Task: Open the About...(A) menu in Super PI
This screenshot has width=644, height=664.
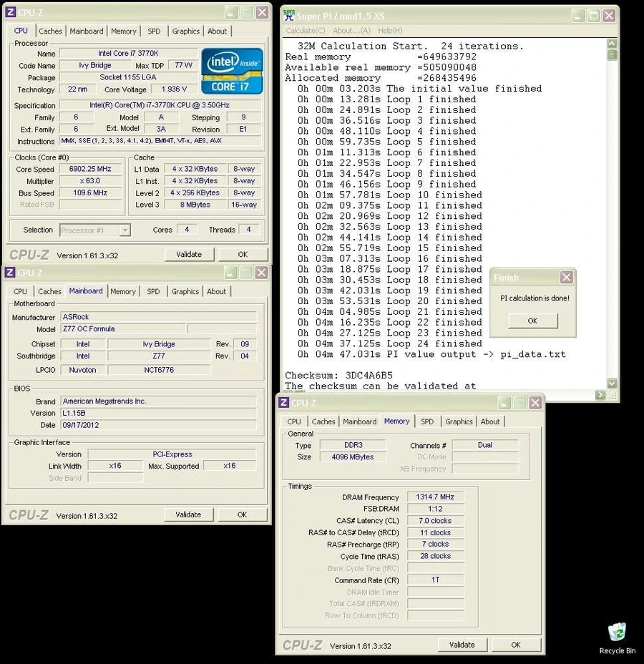Action: 351,31
